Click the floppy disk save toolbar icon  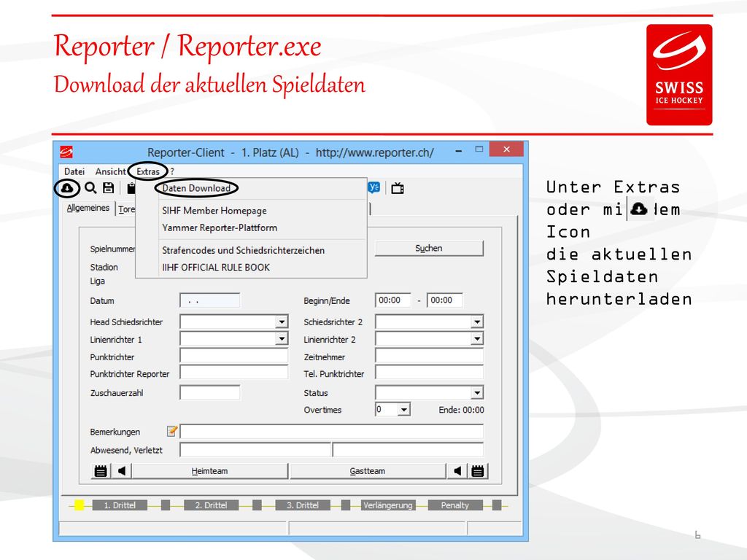point(109,188)
